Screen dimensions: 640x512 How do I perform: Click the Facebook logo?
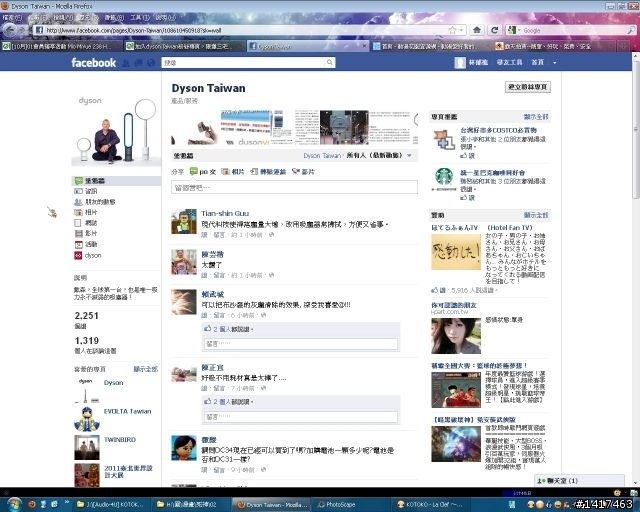coord(93,62)
